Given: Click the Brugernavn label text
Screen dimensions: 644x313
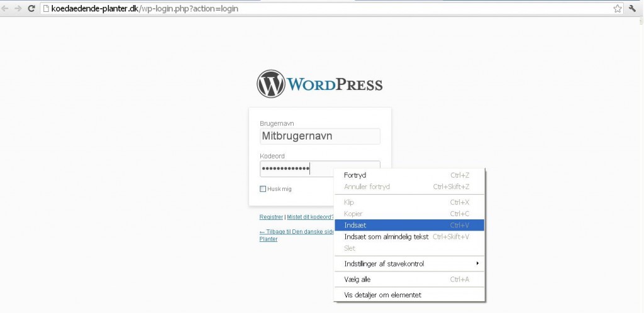Looking at the screenshot, I should [277, 123].
